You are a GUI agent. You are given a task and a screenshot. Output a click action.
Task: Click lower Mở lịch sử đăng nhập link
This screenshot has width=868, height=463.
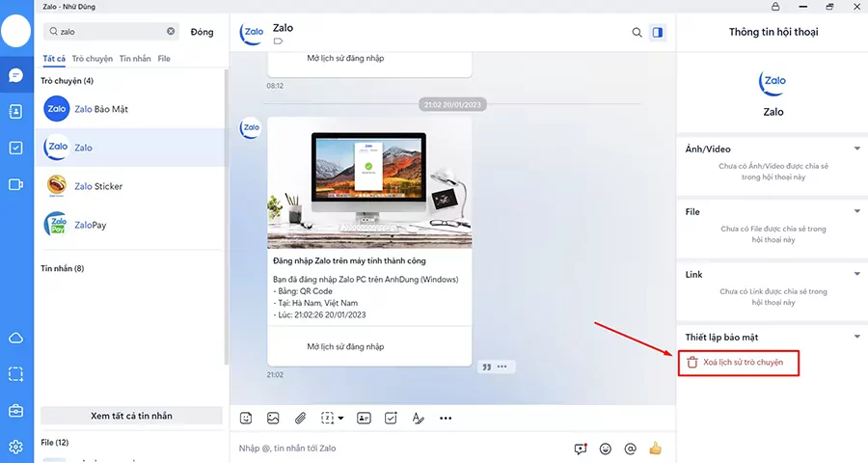click(x=345, y=346)
